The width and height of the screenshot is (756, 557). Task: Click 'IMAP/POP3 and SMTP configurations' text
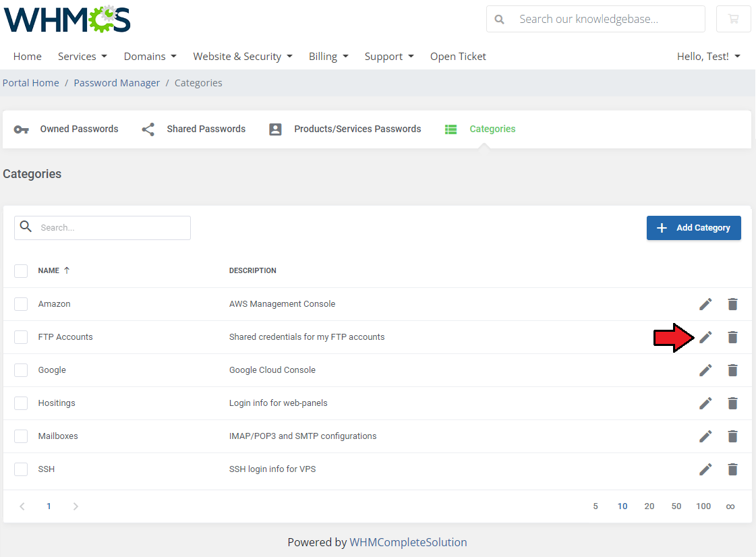pos(303,436)
